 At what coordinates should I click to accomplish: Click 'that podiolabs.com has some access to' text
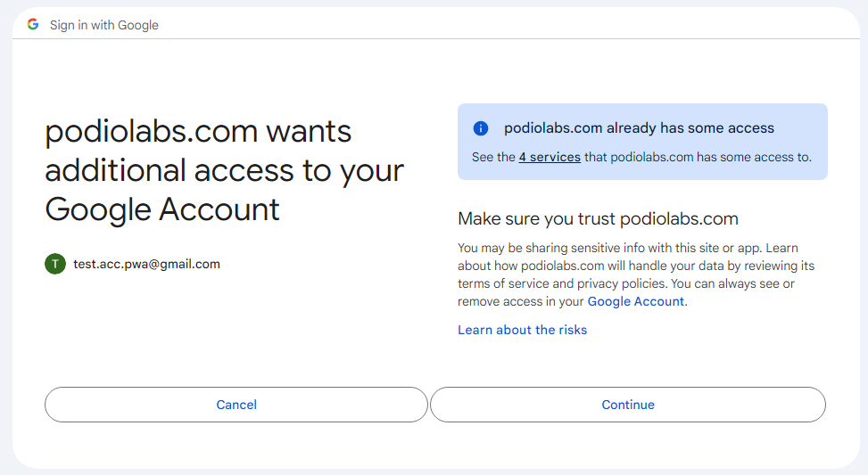click(698, 157)
